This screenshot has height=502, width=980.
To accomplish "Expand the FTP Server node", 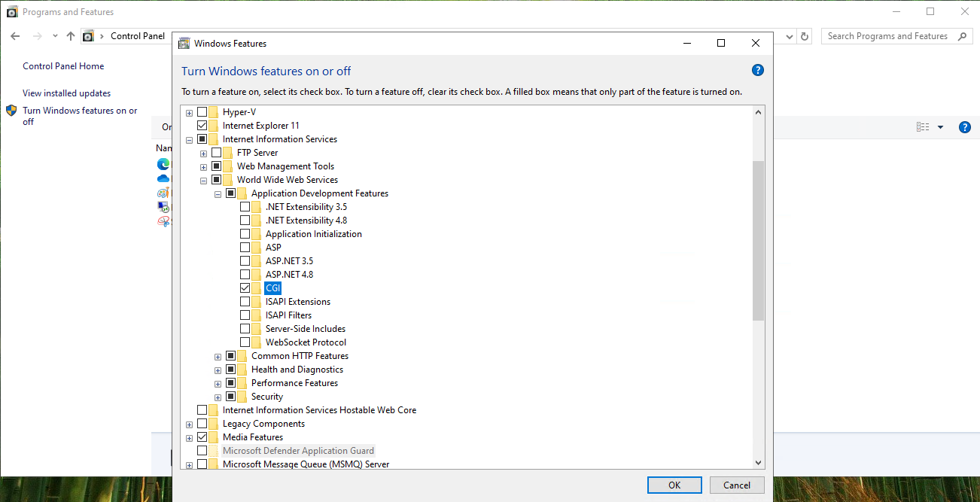I will coord(203,153).
